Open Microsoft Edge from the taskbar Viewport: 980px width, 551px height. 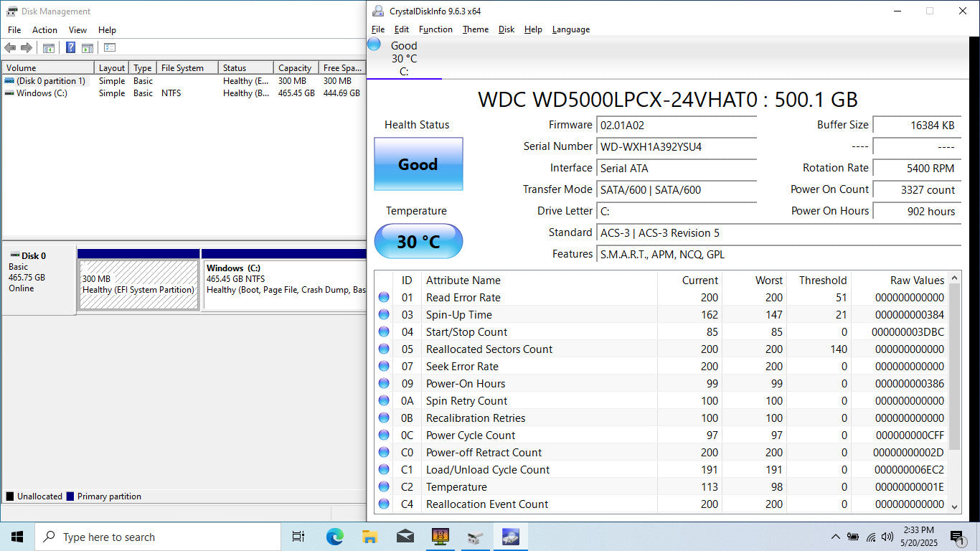334,537
